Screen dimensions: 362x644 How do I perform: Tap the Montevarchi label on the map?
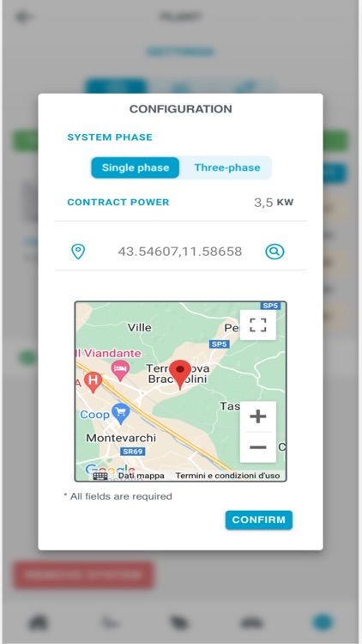(121, 438)
